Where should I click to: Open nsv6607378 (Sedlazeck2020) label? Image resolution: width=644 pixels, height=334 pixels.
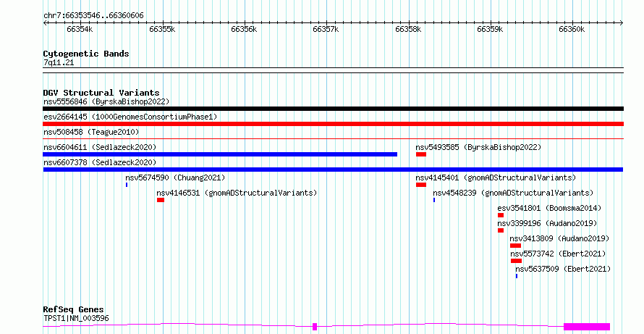[x=100, y=162]
